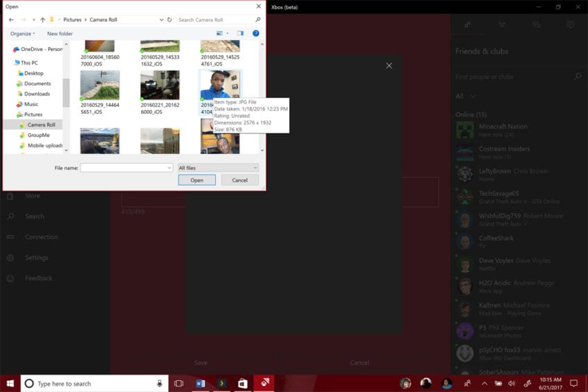Open the view options dropdown arrow

[x=228, y=33]
